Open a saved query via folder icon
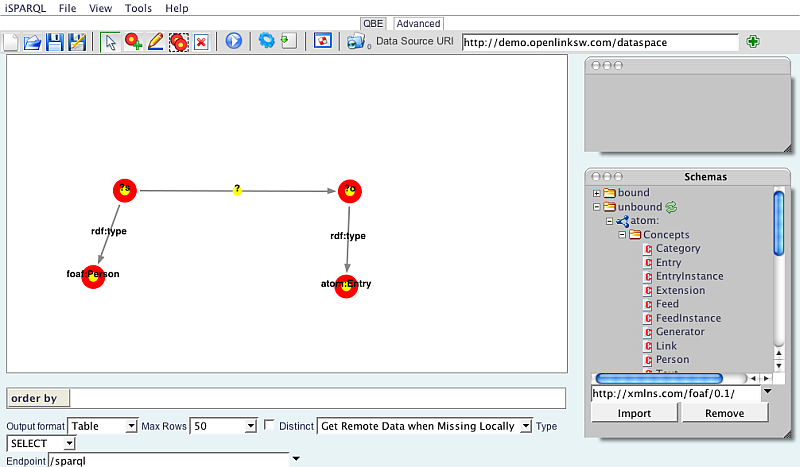The height and width of the screenshot is (467, 800). [32, 42]
